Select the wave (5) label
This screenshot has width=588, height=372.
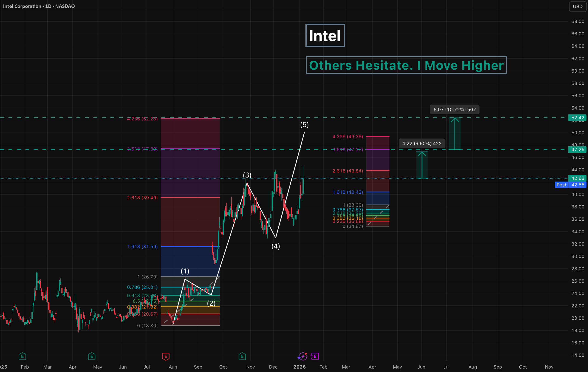[304, 125]
